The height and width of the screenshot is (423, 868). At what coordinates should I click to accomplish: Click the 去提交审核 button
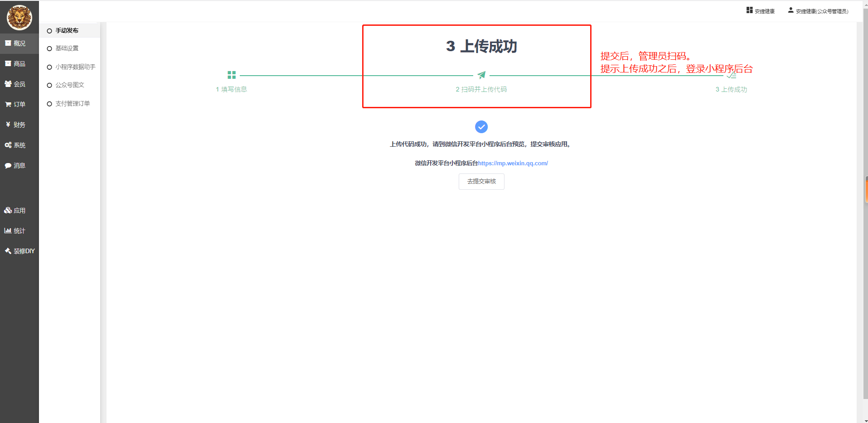[481, 182]
